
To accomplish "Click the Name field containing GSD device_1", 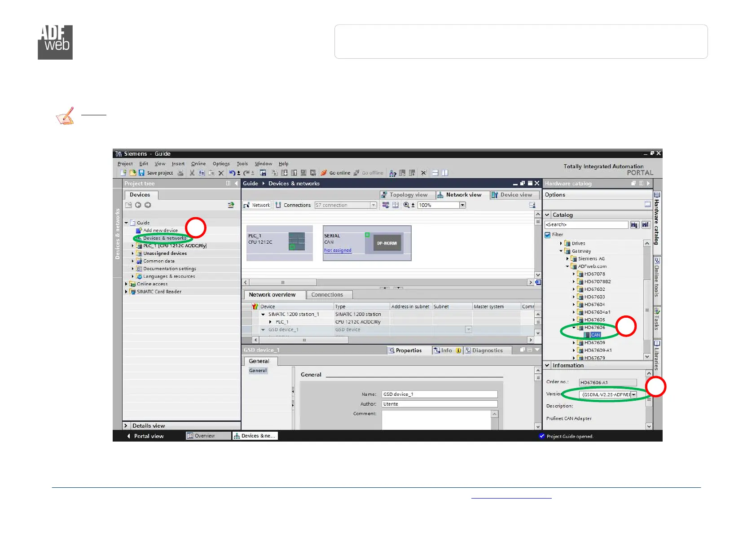I will [x=440, y=394].
